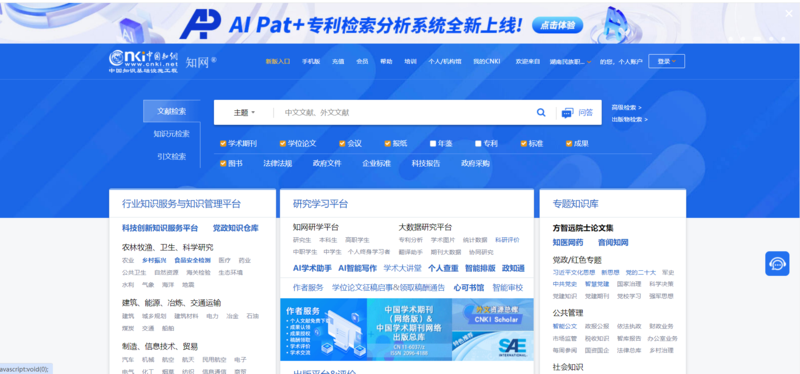The height and width of the screenshot is (374, 800).
Task: Open the 科研评价 link
Action: (507, 240)
